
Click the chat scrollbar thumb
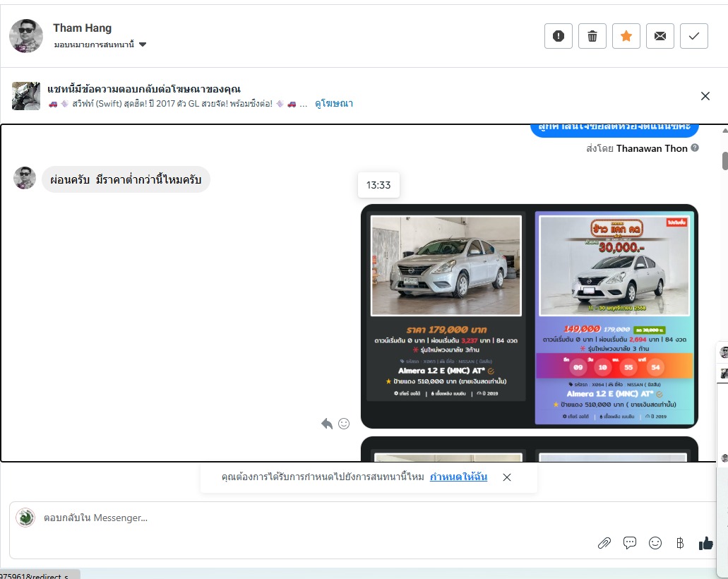(724, 161)
